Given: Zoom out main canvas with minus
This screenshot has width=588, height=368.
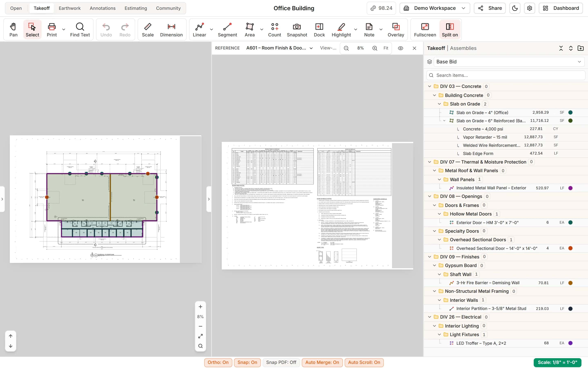Looking at the screenshot, I should pos(200,326).
